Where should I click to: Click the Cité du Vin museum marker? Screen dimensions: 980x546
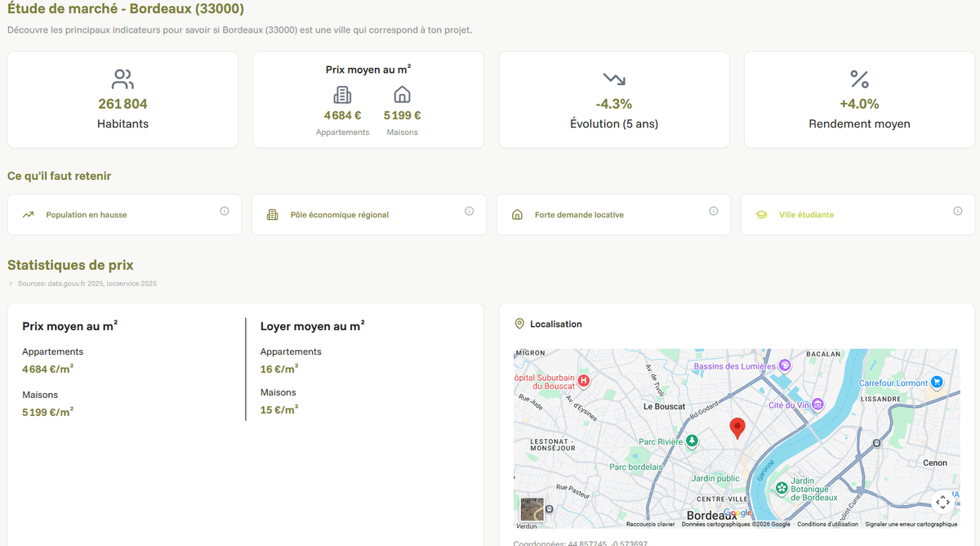tap(817, 405)
